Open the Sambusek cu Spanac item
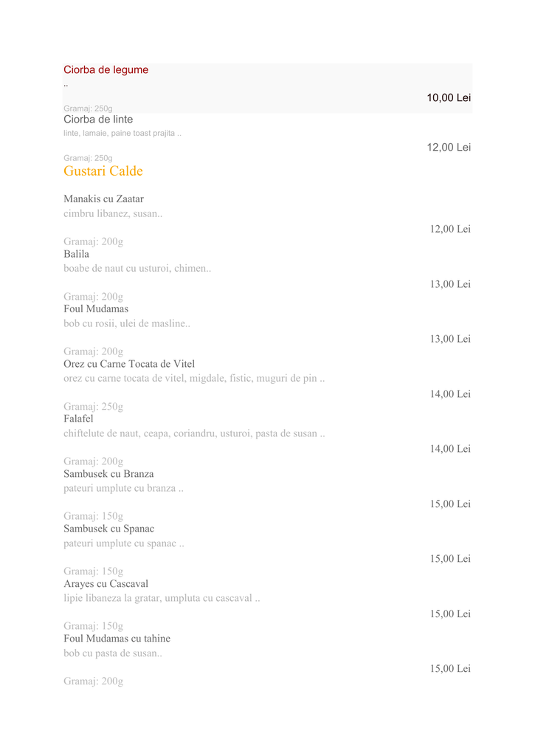 click(108, 529)
